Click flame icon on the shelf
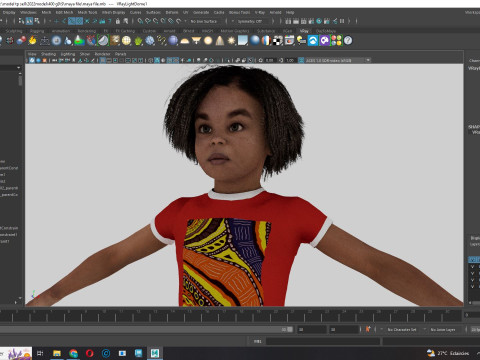Viewport: 480px width, 360px height. [x=32, y=41]
